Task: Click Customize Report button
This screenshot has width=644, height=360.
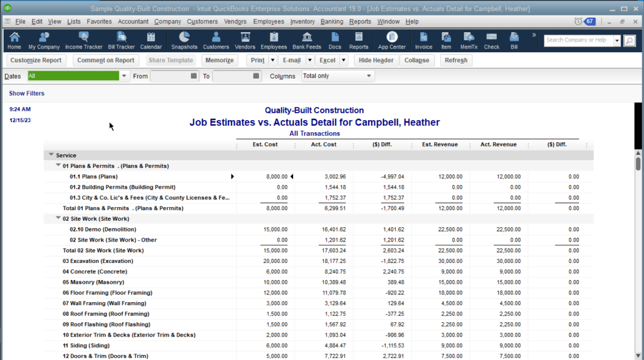Action: pos(36,60)
